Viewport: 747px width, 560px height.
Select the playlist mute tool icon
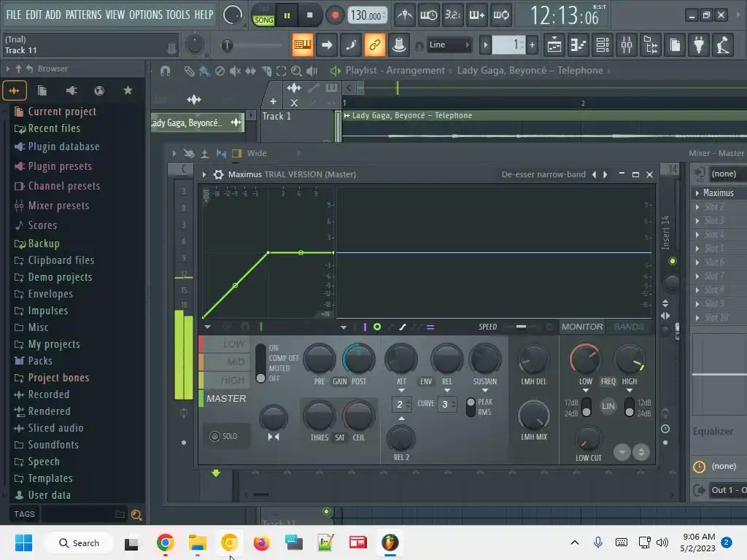235,71
